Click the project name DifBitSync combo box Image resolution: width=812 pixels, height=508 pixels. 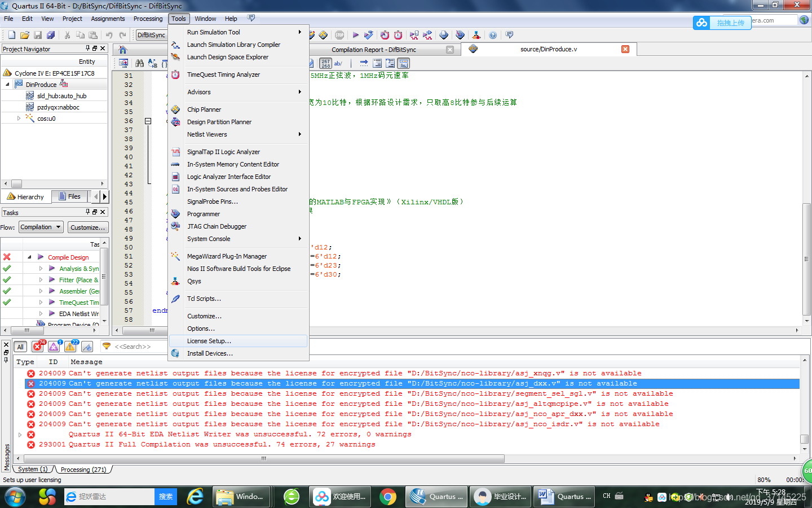pos(151,35)
